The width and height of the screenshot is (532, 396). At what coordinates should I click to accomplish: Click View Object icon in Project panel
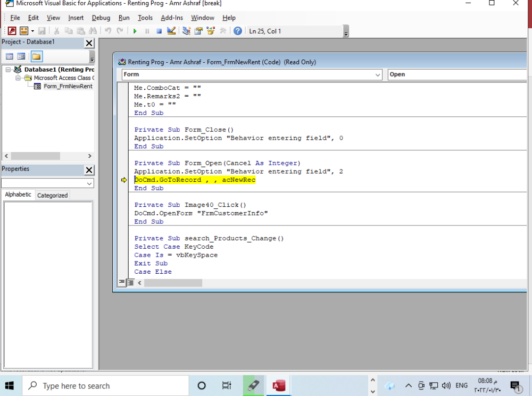point(21,56)
